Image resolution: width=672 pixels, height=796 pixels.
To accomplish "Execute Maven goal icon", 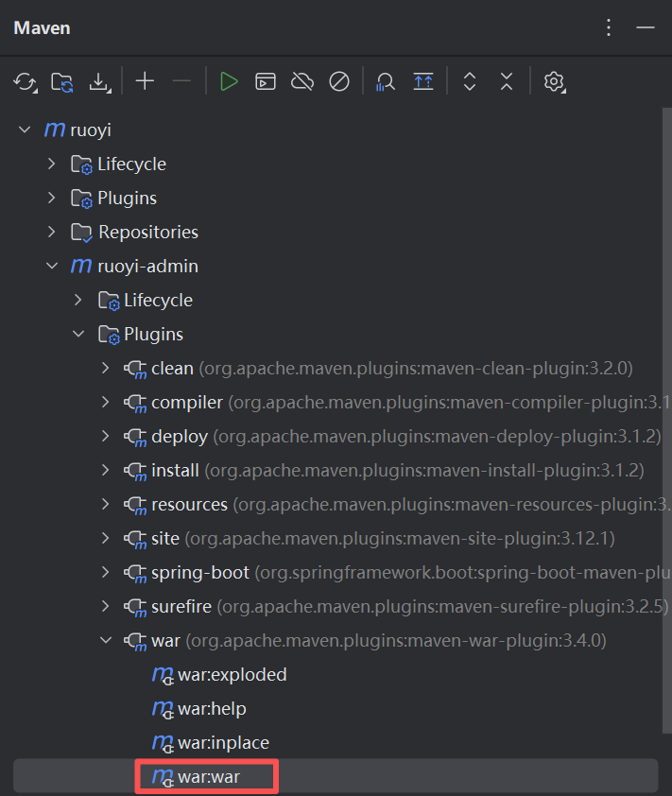I will (266, 81).
